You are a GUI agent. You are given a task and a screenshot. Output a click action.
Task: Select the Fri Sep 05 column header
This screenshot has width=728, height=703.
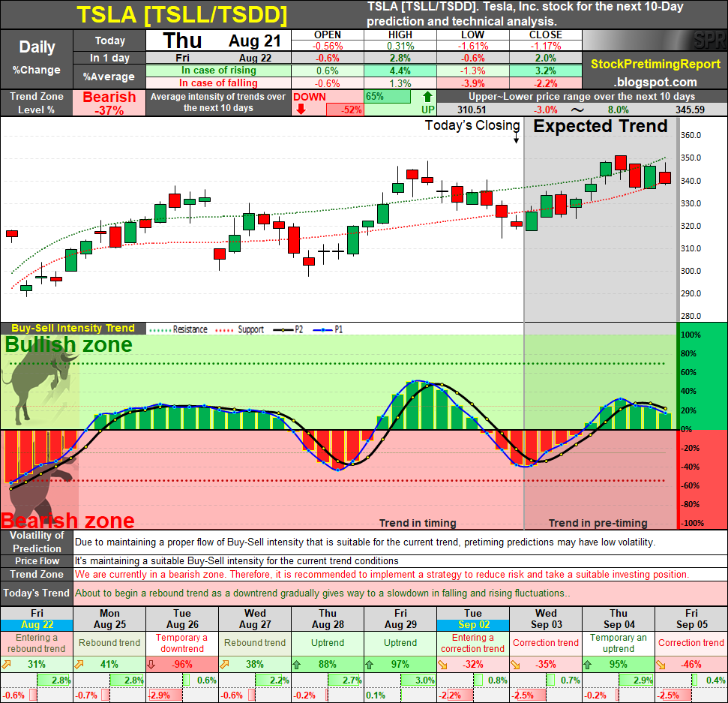click(691, 619)
